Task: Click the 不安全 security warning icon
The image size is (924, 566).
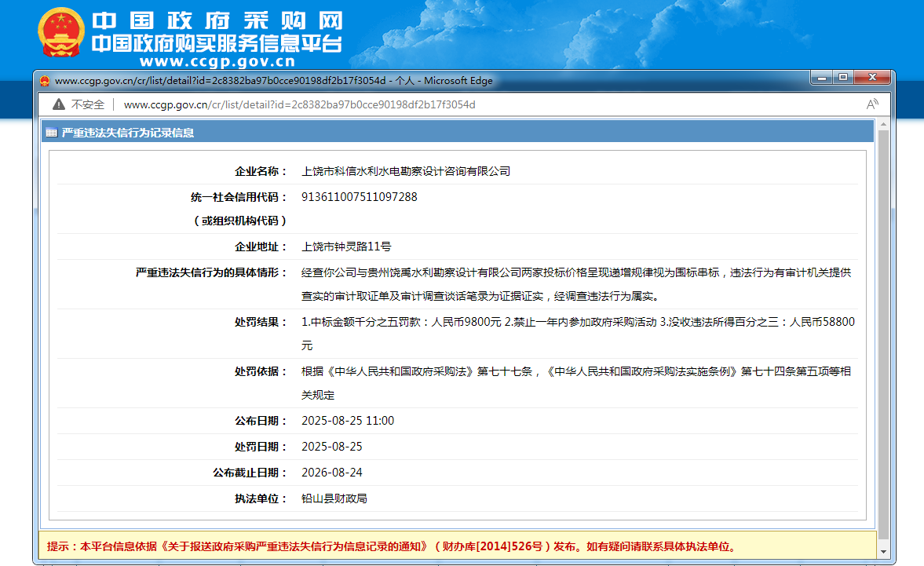Action: [58, 104]
